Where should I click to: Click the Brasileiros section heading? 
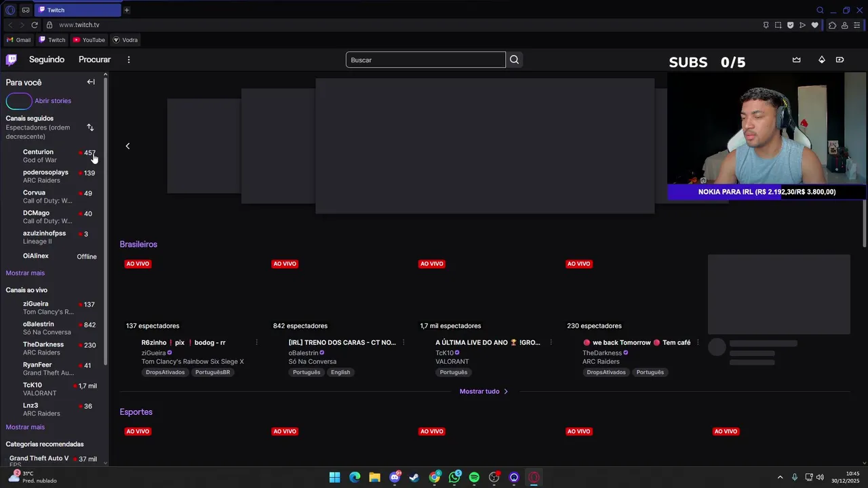coord(138,244)
